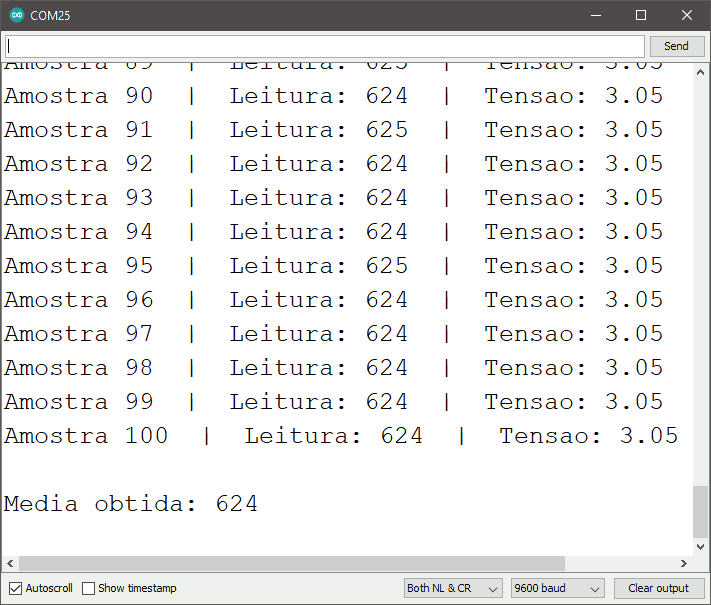Close the COM25 serial monitor window
The width and height of the screenshot is (711, 605).
point(687,15)
